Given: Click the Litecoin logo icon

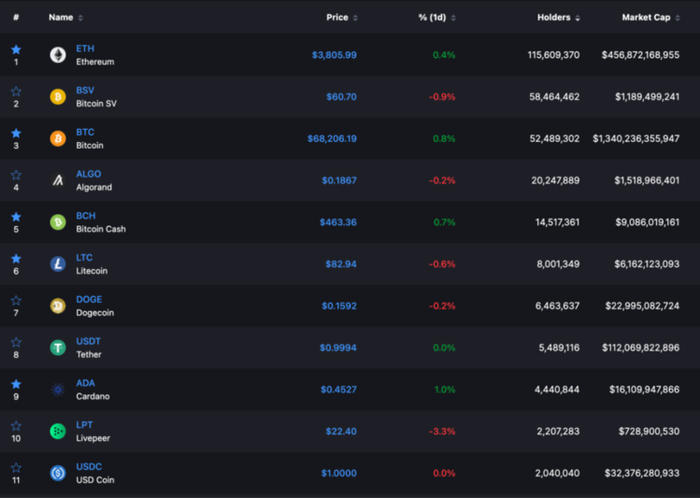Looking at the screenshot, I should tap(58, 264).
